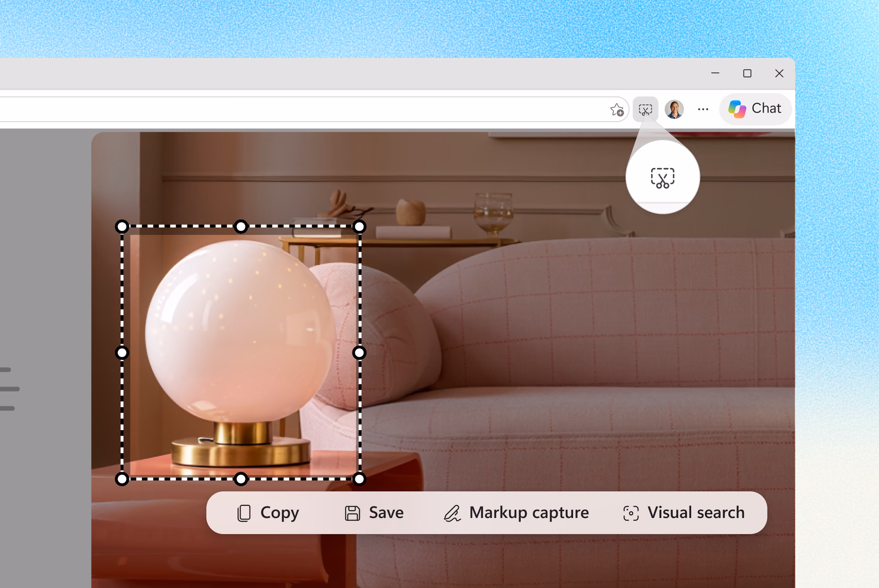The image size is (879, 588).
Task: Click the screenshot tool icon in toolbar
Action: click(645, 109)
